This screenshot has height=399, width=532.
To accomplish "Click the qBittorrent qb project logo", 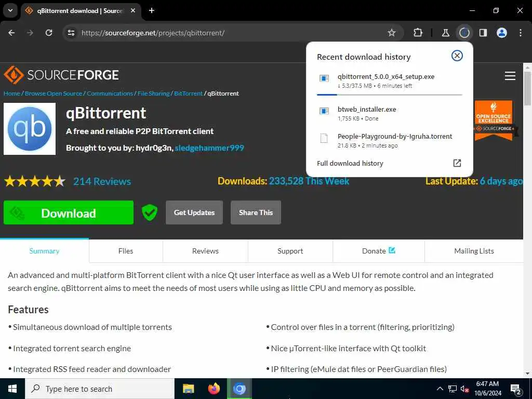I will (30, 129).
